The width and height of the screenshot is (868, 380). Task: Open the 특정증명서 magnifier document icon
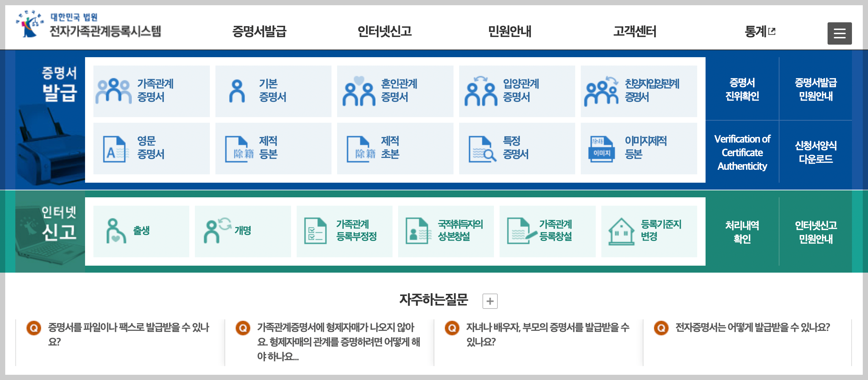click(482, 149)
